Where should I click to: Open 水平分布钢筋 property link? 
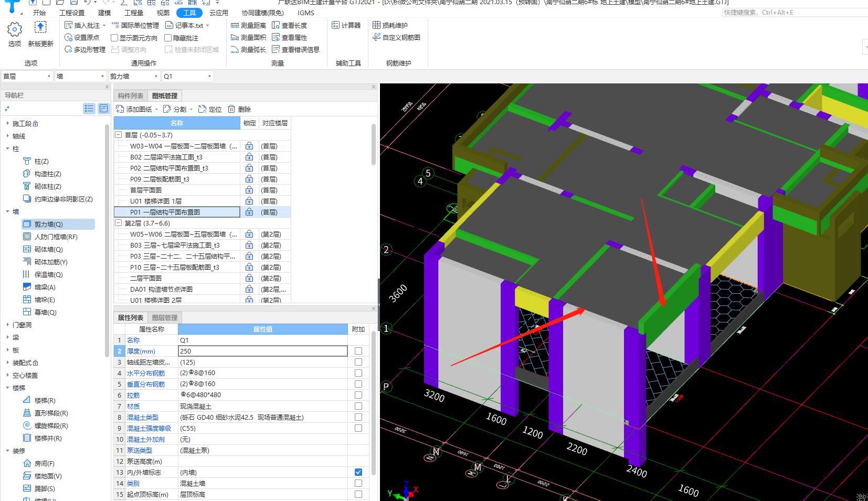click(146, 373)
